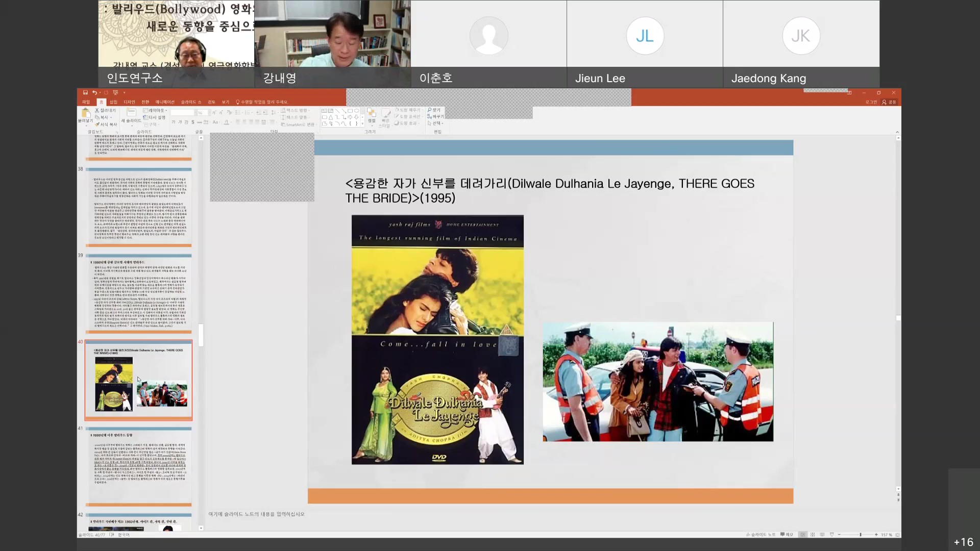Viewport: 980px width, 551px height.
Task: Select slide 41 thumbnail
Action: click(x=138, y=466)
